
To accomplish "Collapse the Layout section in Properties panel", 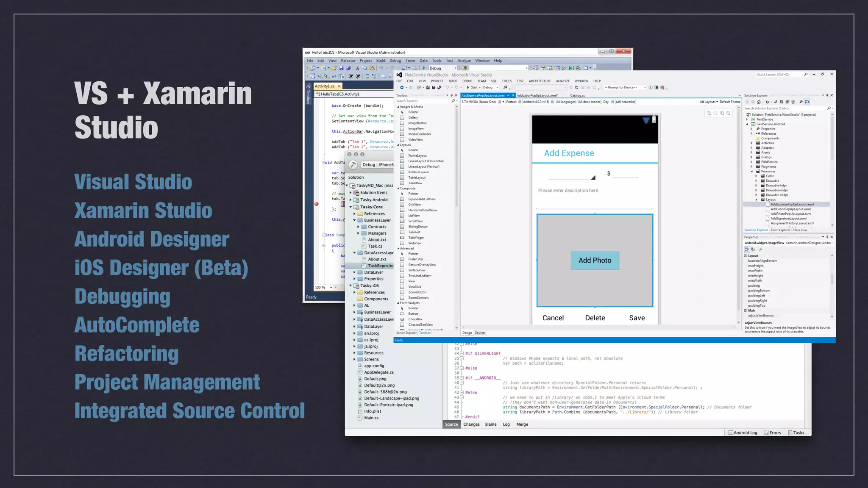I will point(746,255).
